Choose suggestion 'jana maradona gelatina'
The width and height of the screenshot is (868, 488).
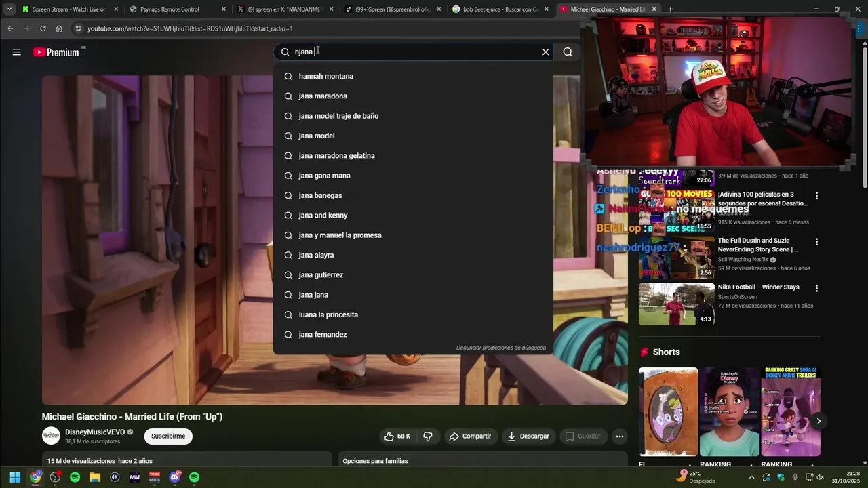click(x=413, y=156)
